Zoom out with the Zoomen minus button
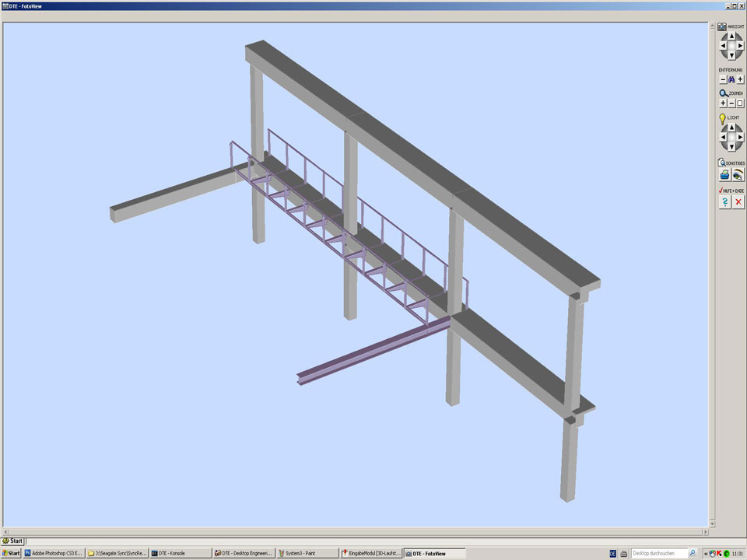Image resolution: width=747 pixels, height=560 pixels. click(x=731, y=103)
